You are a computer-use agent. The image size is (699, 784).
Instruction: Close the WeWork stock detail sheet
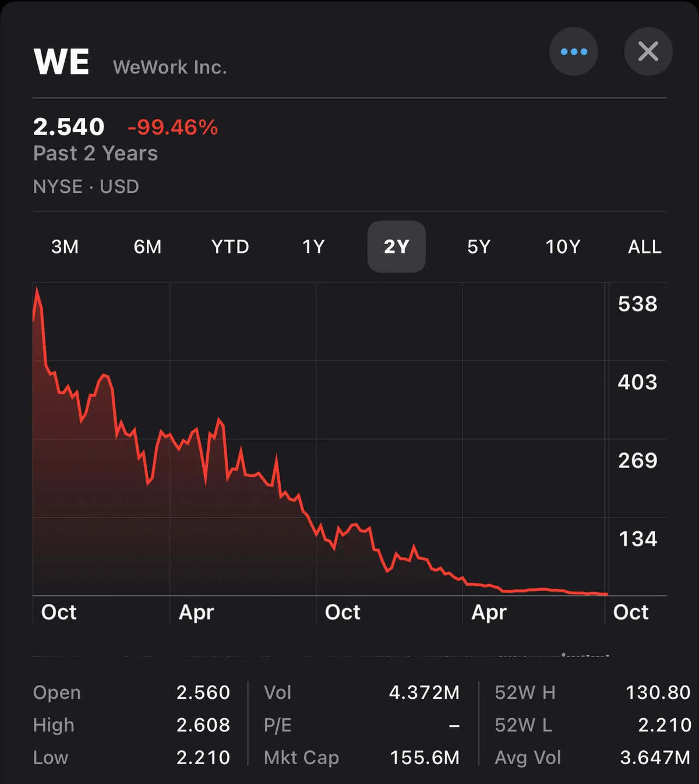[648, 52]
